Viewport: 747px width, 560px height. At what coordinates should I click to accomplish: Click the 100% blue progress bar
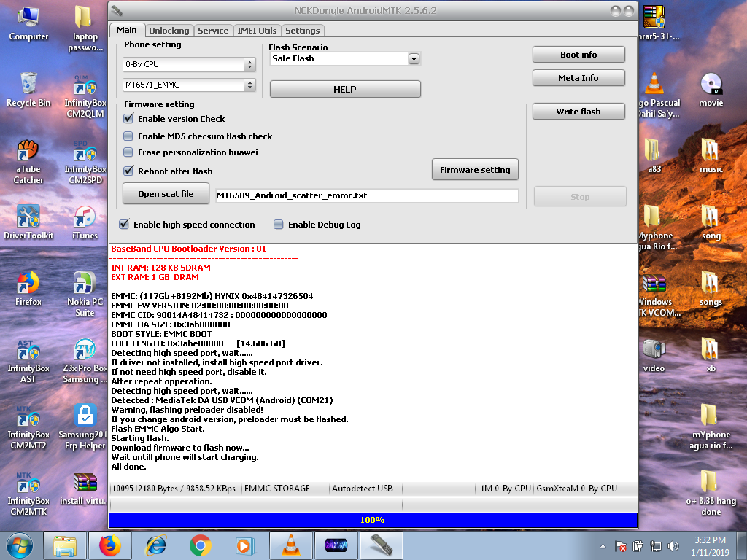[x=373, y=520]
